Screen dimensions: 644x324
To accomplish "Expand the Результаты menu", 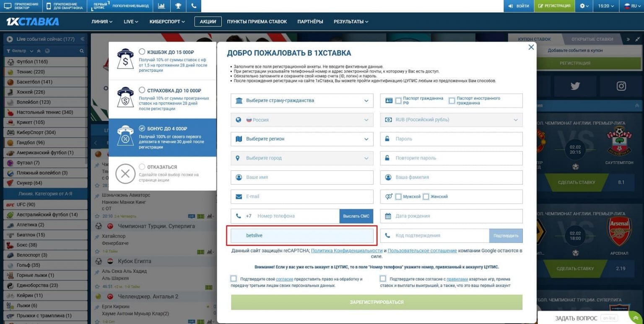I will (351, 21).
